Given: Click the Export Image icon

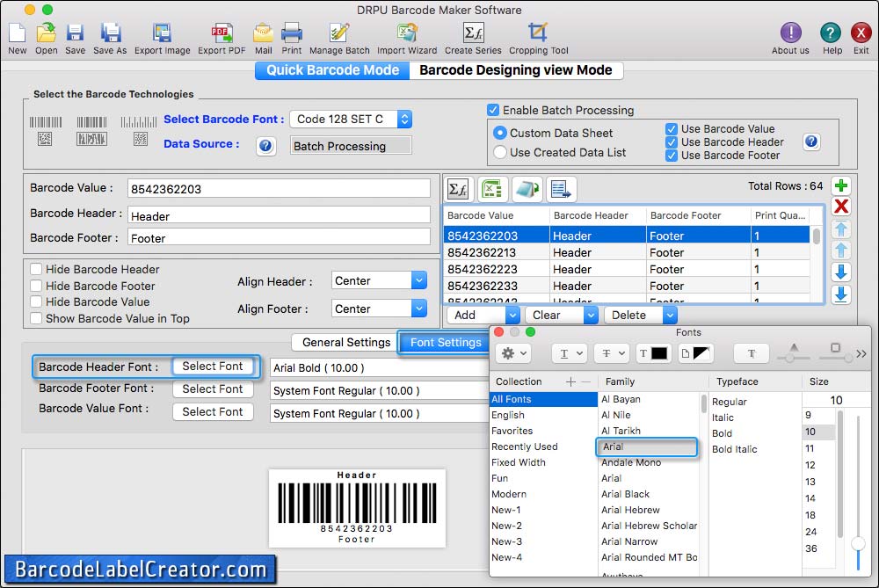Looking at the screenshot, I should 162,33.
